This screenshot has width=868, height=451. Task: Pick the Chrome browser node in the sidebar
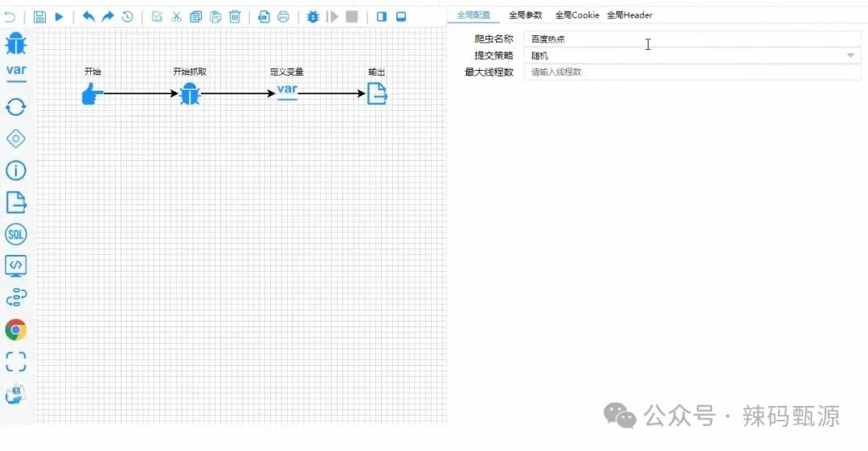[15, 330]
